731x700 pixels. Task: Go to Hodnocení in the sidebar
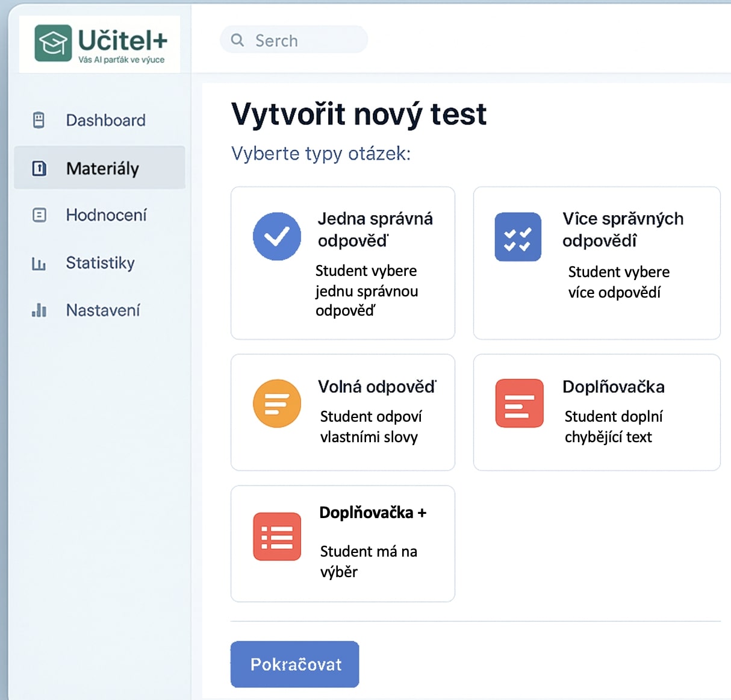coord(106,215)
